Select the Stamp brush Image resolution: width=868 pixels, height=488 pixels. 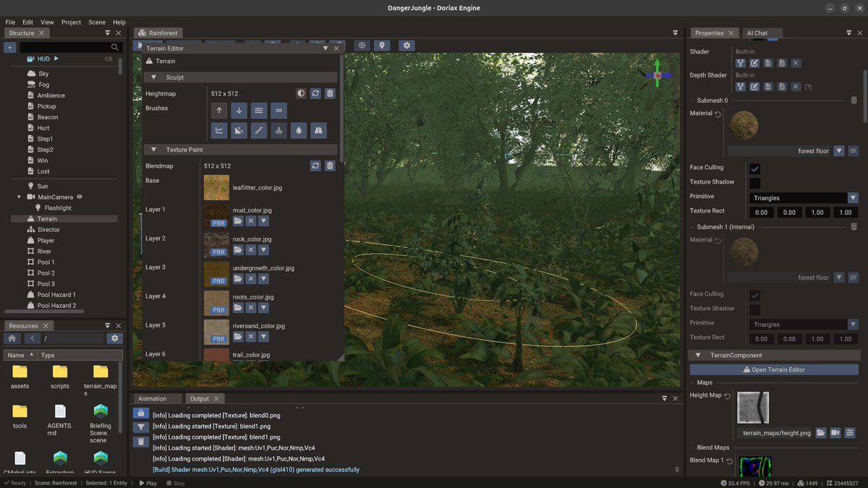pos(279,131)
